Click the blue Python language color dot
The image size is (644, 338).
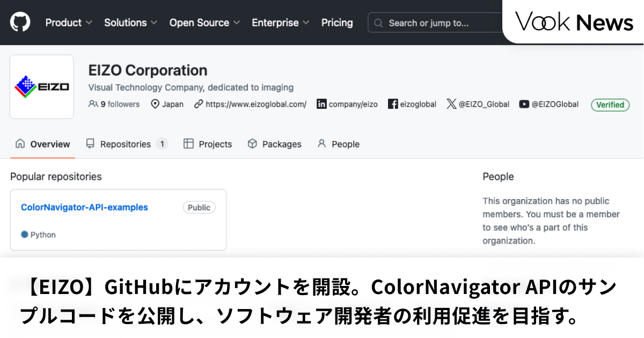[25, 234]
